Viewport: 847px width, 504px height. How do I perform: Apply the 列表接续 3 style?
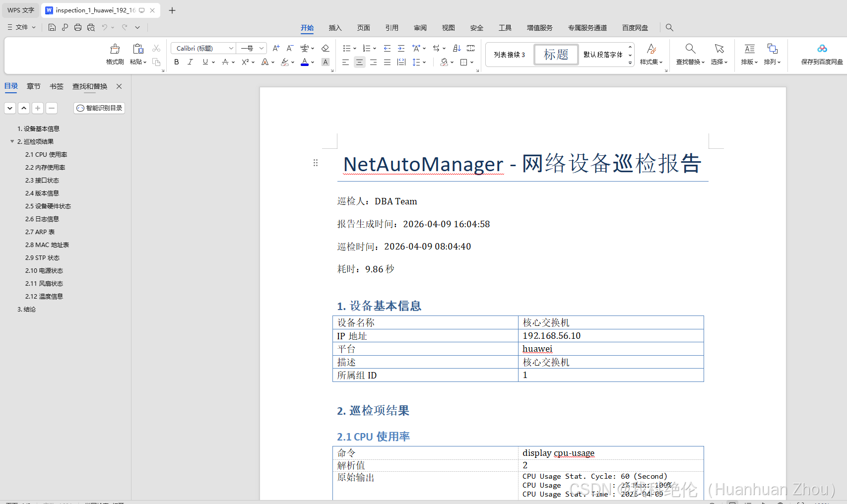tap(510, 55)
